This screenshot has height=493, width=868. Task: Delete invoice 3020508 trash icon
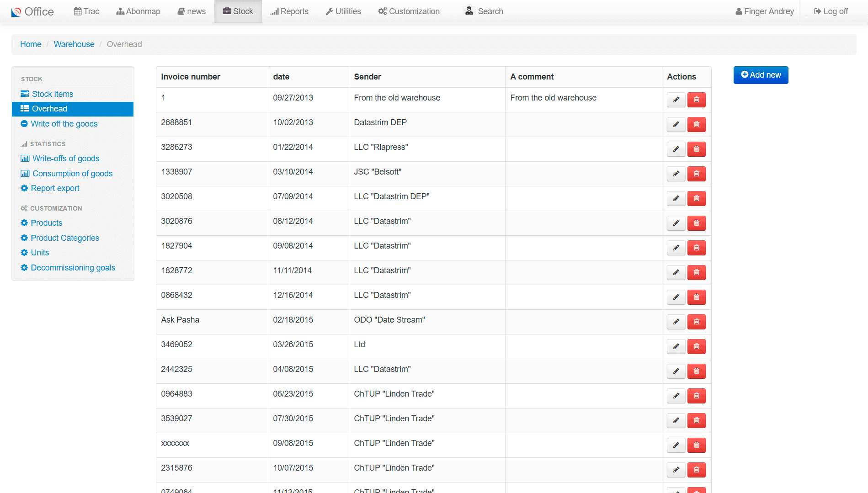click(697, 198)
